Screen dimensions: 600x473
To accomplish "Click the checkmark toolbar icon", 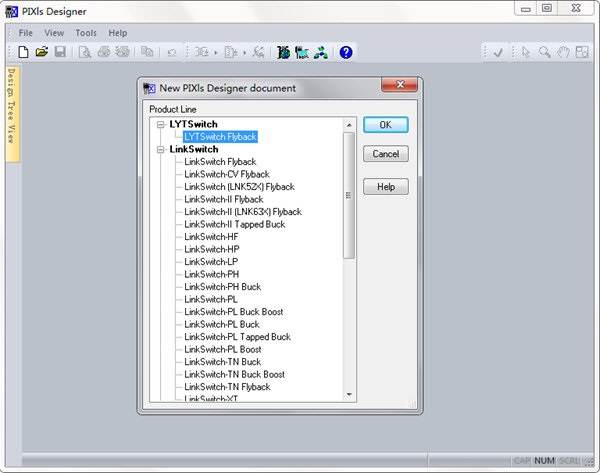I will [498, 52].
